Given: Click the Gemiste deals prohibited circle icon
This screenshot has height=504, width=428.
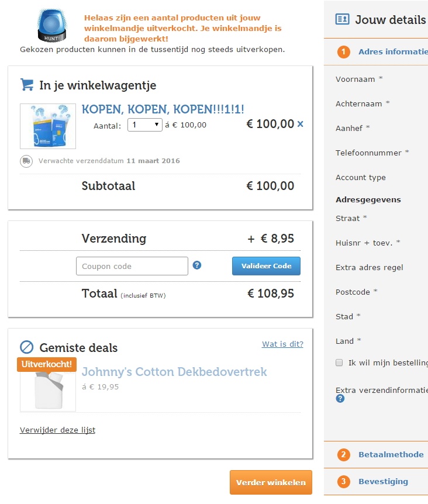Looking at the screenshot, I should click(x=27, y=347).
